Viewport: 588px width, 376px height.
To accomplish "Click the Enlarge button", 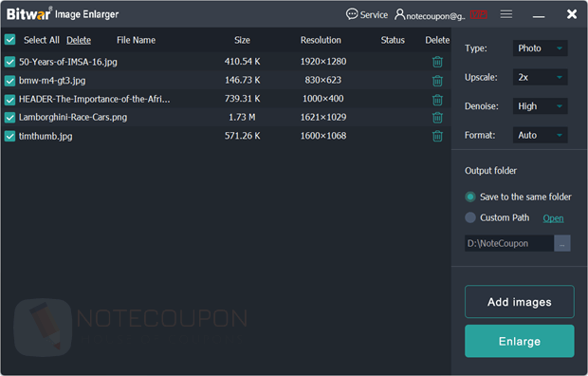I will pos(520,341).
